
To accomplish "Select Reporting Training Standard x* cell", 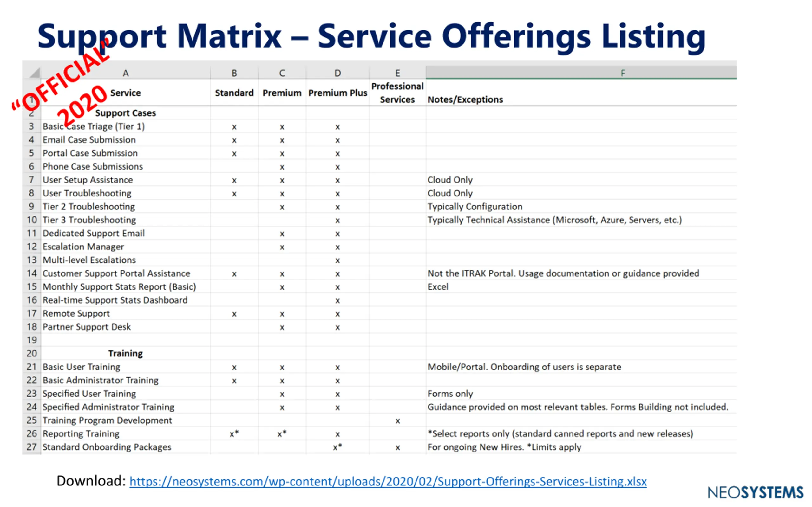I will pyautogui.click(x=234, y=434).
